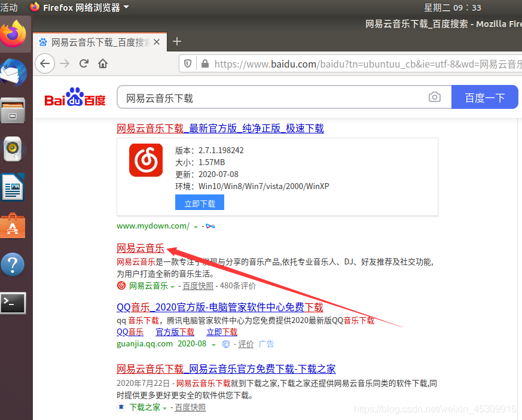
Task: Select the 网易云音乐下载_百度搜索 tab
Action: pos(100,42)
